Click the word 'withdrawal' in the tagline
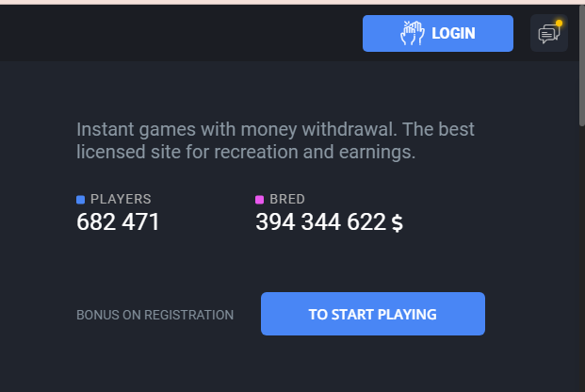The image size is (585, 392). coord(349,129)
